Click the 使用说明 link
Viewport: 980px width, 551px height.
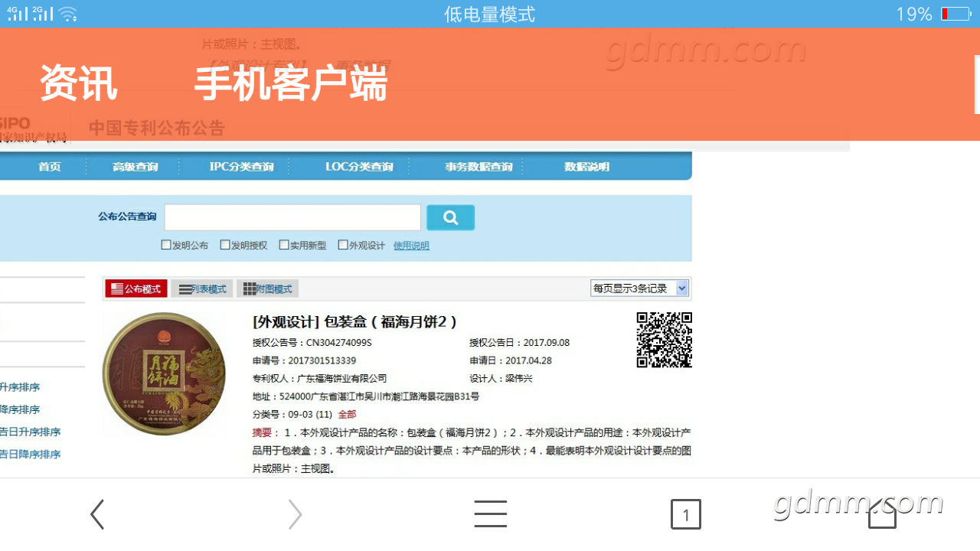click(411, 246)
